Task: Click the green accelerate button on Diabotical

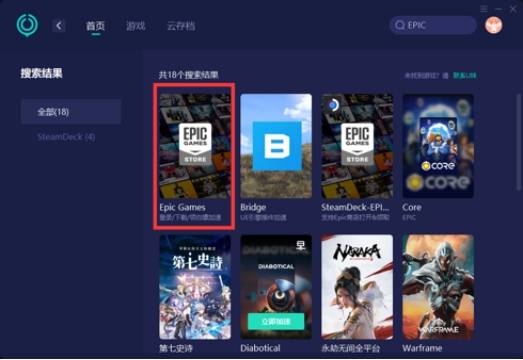Action: (x=276, y=321)
